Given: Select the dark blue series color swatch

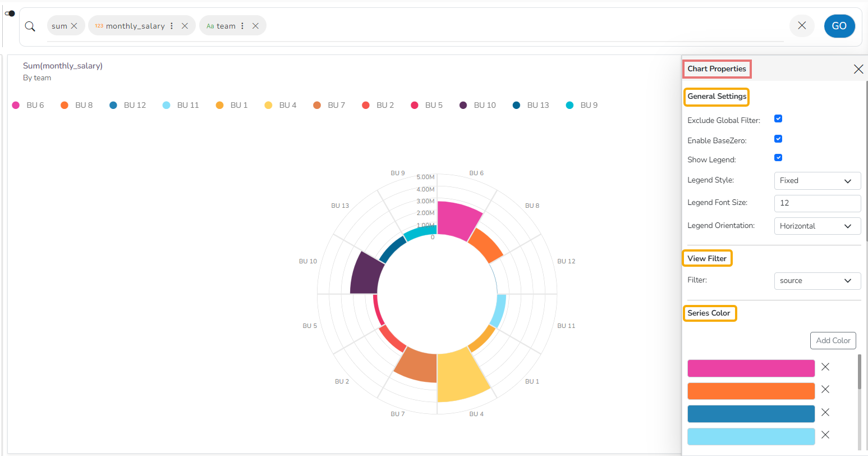Looking at the screenshot, I should (751, 414).
